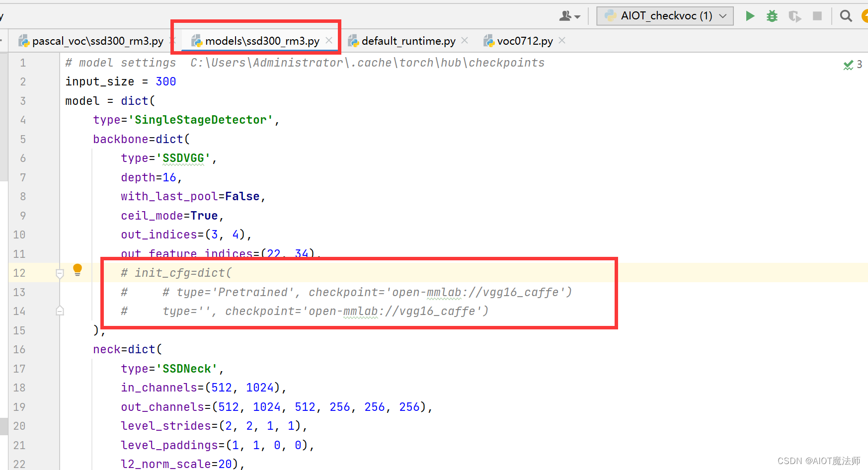Open the user account icon menu
The image size is (868, 470).
coord(569,16)
